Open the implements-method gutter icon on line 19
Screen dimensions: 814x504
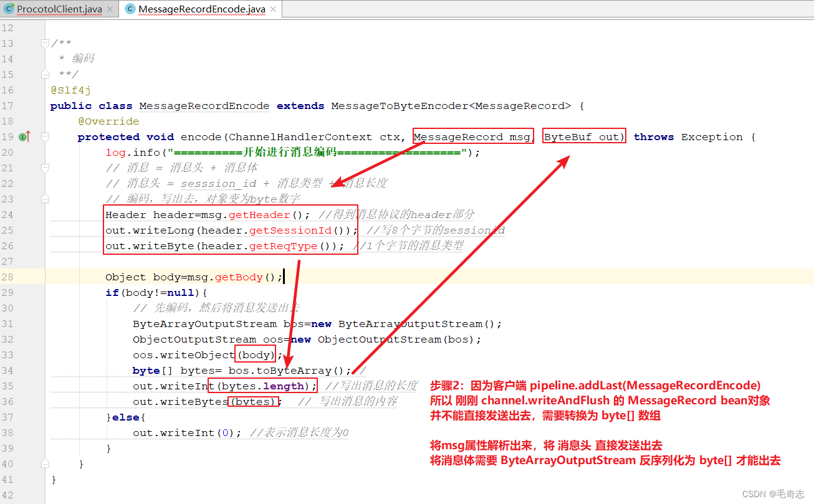[x=25, y=136]
